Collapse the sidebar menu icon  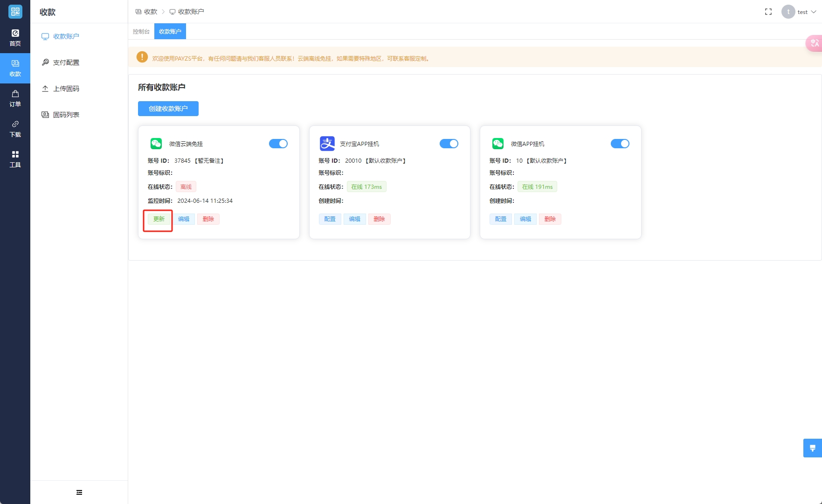[79, 492]
